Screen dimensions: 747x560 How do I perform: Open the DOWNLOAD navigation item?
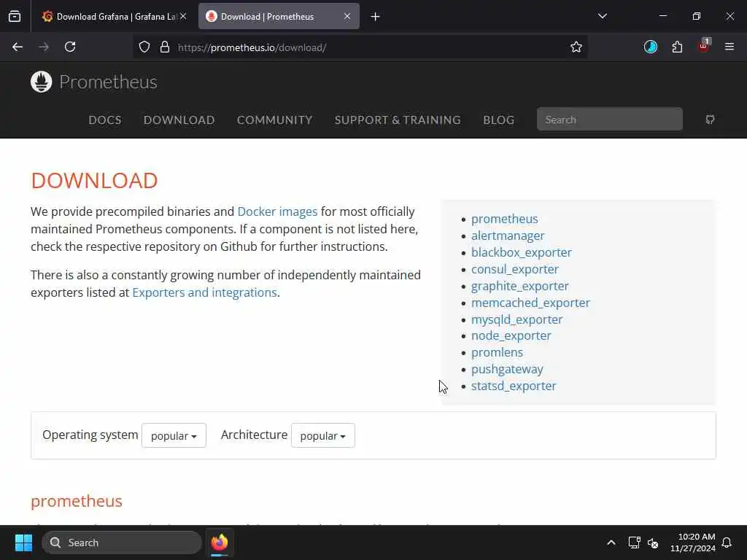click(179, 120)
